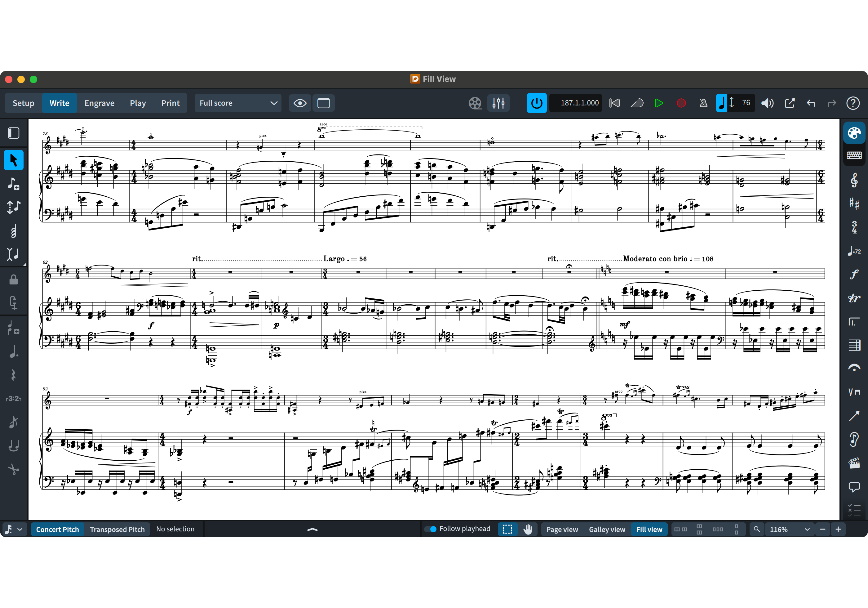The height and width of the screenshot is (608, 868).
Task: Open the Video clapperboard panel
Action: (854, 463)
